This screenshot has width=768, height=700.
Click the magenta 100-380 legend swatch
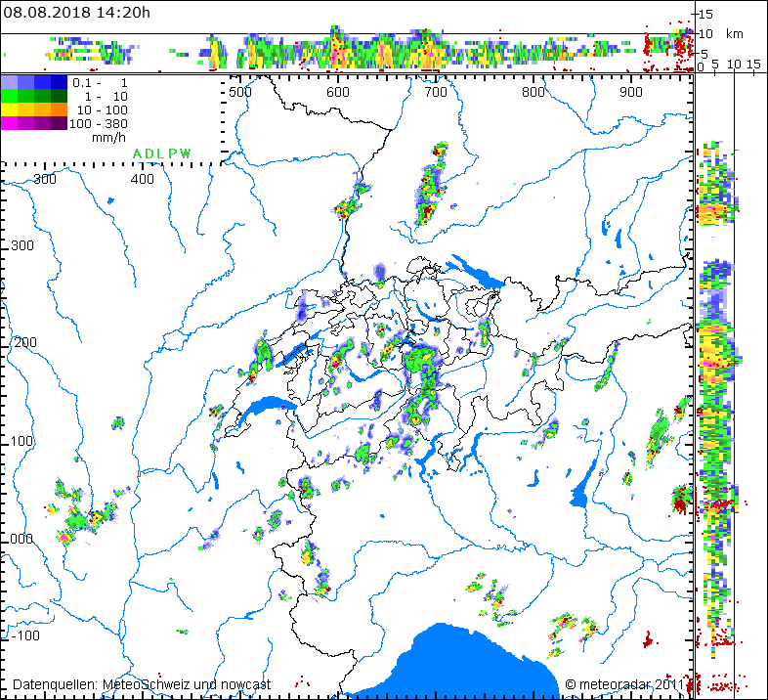pos(34,123)
